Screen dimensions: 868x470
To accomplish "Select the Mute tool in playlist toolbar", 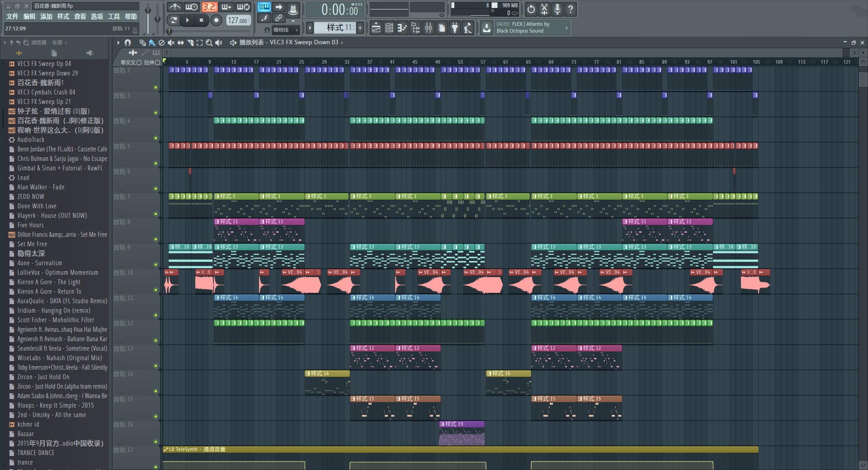I will coord(171,42).
